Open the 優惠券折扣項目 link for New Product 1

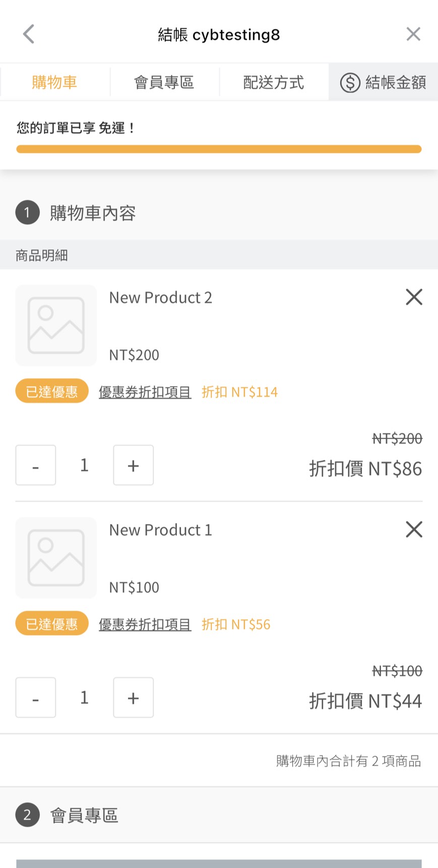pos(145,624)
